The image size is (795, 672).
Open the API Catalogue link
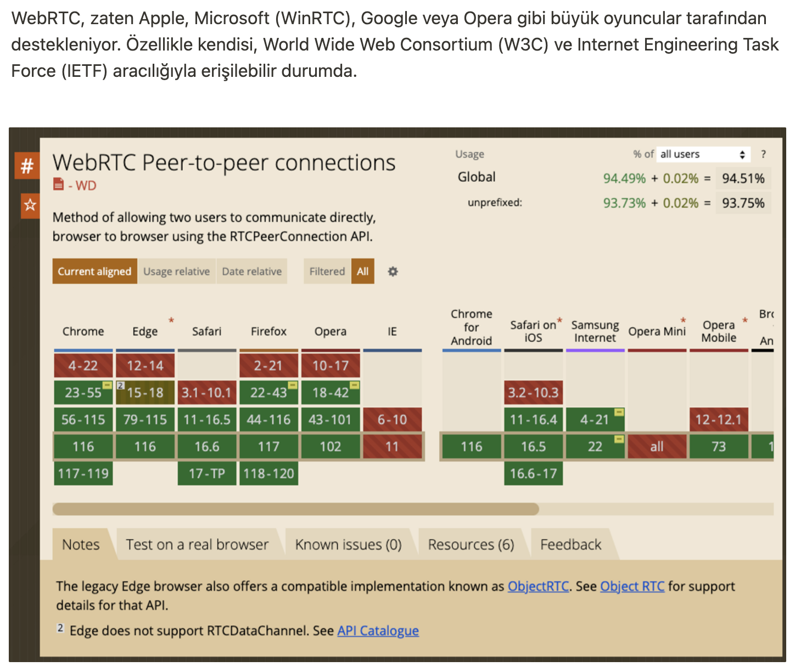pos(378,631)
